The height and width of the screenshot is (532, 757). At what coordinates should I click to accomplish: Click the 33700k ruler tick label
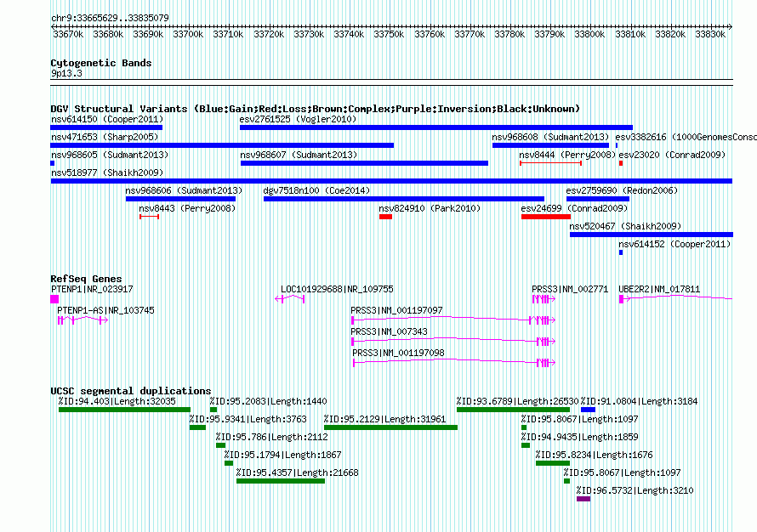[x=188, y=34]
